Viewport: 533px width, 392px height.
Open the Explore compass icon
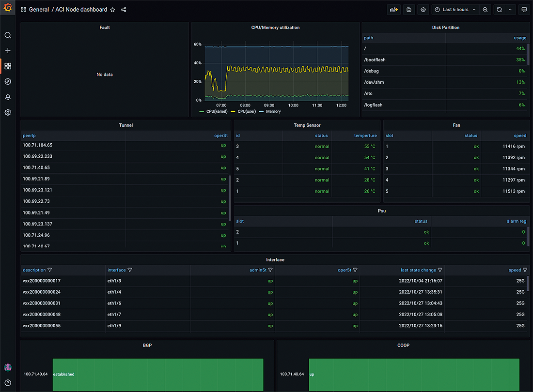coord(8,82)
